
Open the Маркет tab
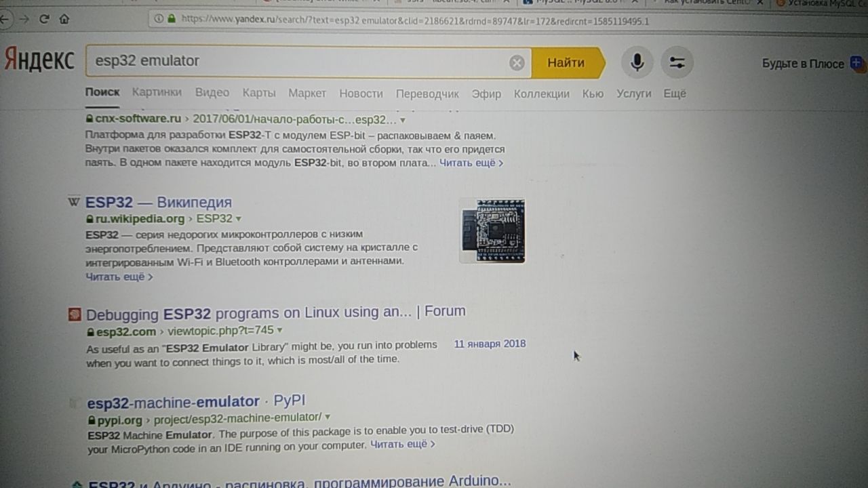pyautogui.click(x=307, y=93)
